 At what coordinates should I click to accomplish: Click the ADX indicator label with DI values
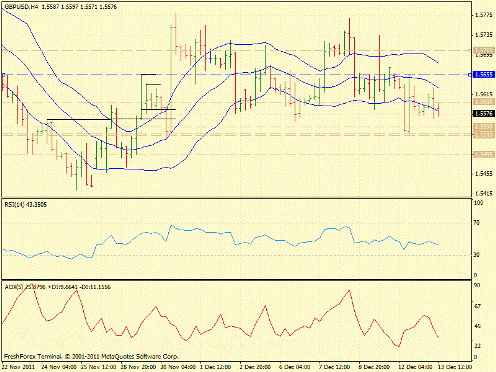tap(57, 287)
